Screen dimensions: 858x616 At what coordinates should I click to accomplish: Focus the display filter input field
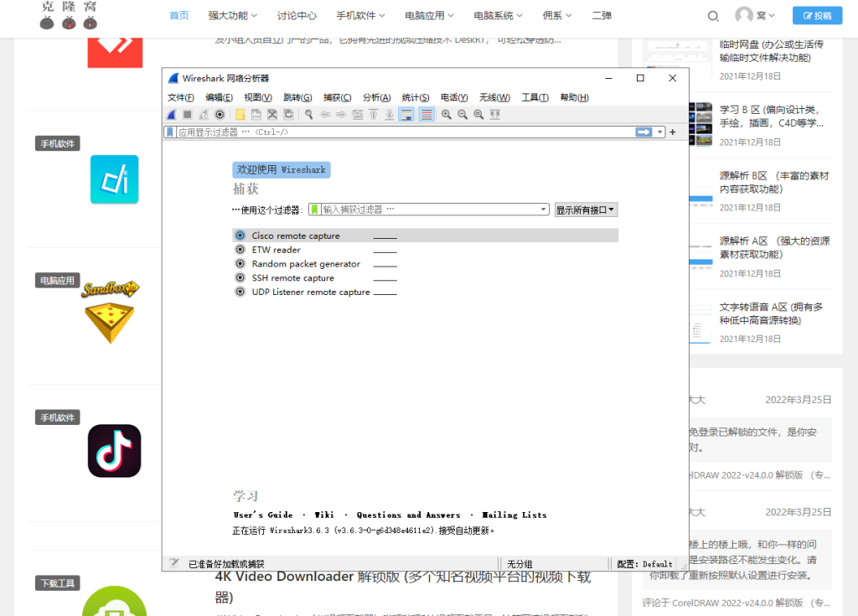[406, 132]
